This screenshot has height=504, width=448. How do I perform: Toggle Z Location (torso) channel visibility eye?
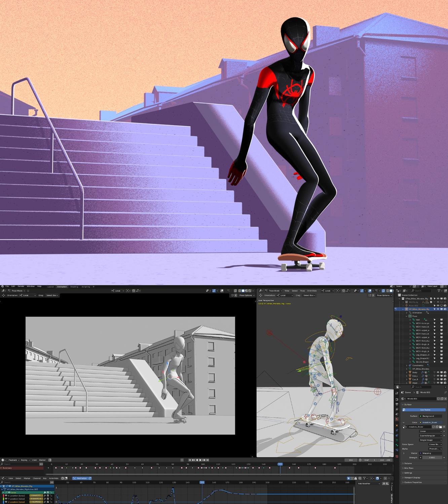6,502
